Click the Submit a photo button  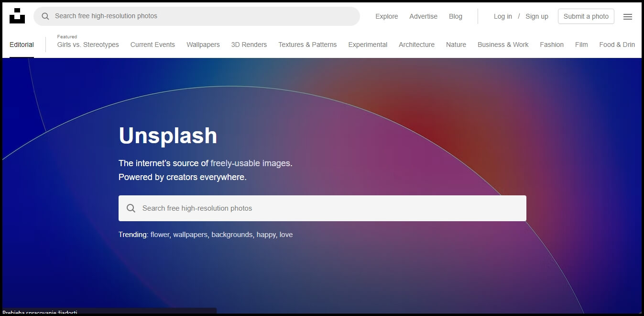586,16
